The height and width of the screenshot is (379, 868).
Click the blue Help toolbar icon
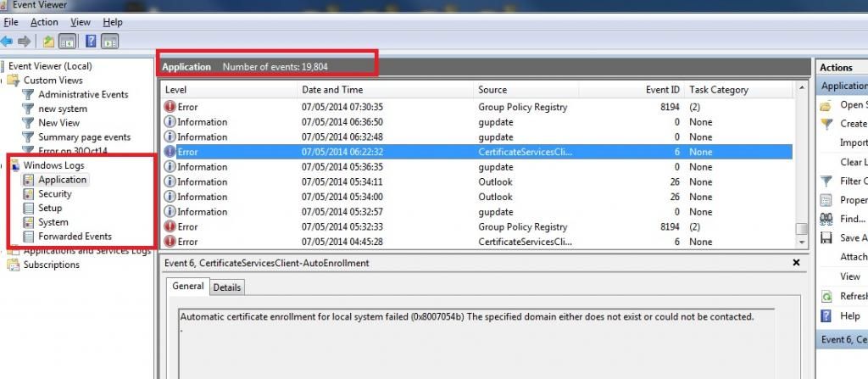click(x=92, y=42)
